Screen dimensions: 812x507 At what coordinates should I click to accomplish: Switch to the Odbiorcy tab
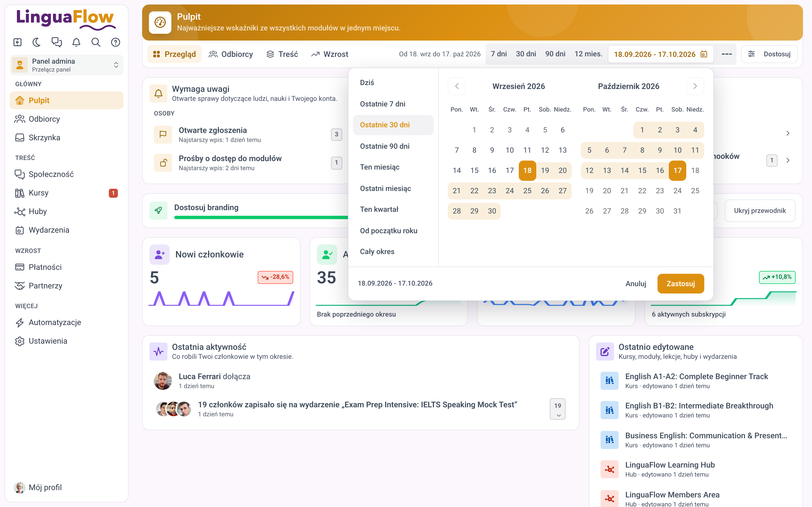click(x=231, y=54)
